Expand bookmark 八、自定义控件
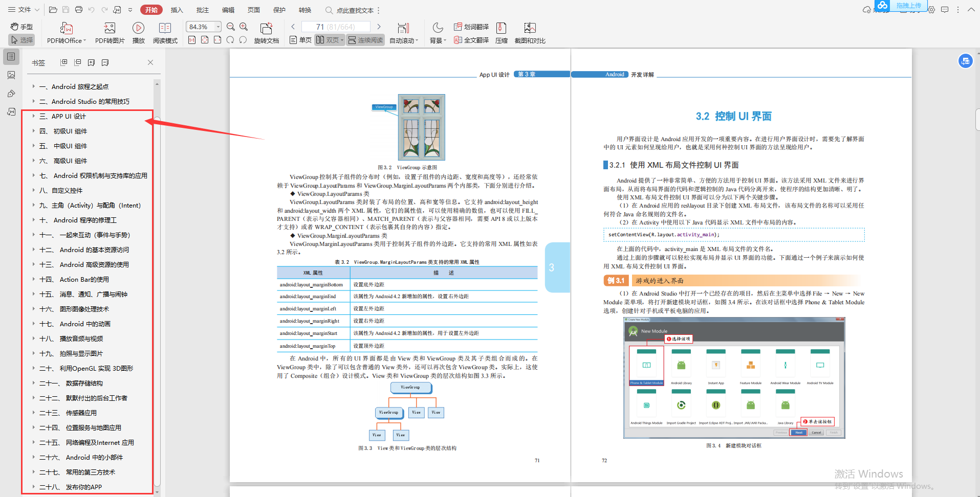This screenshot has width=980, height=497. [x=34, y=190]
